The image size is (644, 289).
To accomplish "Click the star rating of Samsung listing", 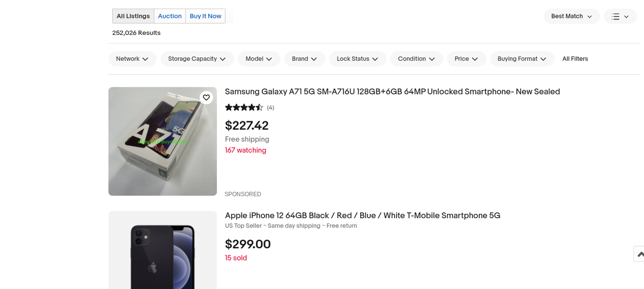I will [x=244, y=107].
